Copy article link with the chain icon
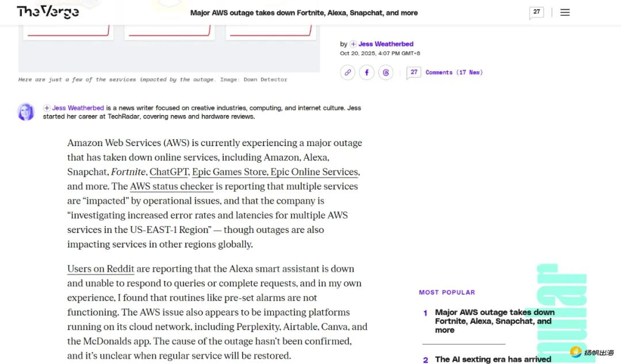621x364 pixels. pos(347,72)
